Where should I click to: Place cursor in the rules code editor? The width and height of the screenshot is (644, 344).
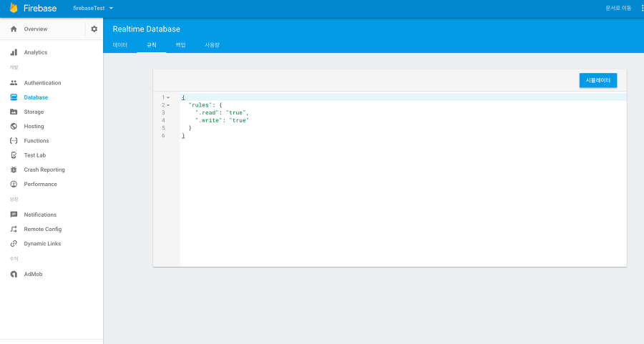click(403, 180)
